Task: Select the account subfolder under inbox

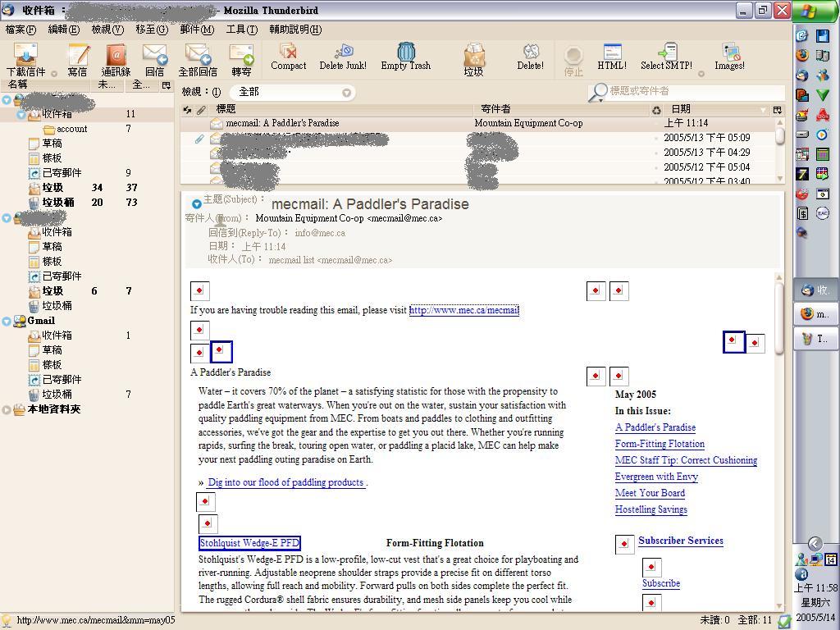Action: click(x=71, y=129)
